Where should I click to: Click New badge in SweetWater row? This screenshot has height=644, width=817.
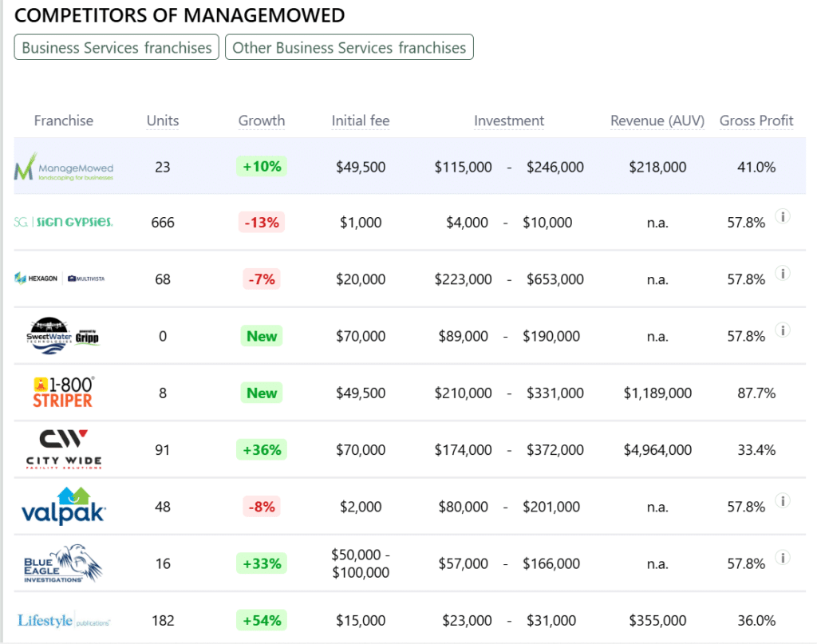[262, 336]
